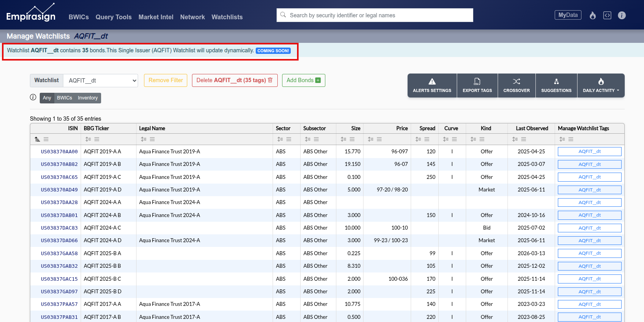Sort by Legal Name column icon
Image resolution: width=644 pixels, height=322 pixels.
click(x=144, y=139)
